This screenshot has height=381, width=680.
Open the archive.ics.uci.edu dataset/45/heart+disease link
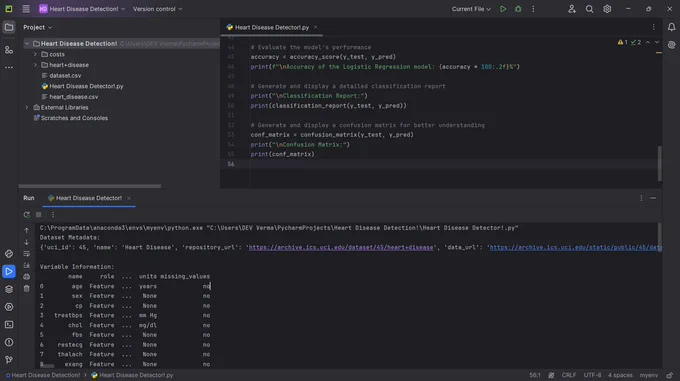click(341, 247)
